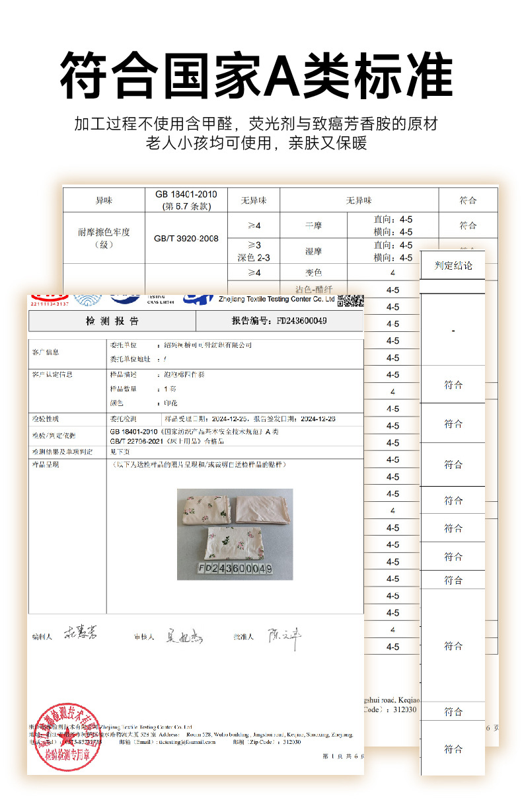Click the 印花 color value

[x=170, y=403]
